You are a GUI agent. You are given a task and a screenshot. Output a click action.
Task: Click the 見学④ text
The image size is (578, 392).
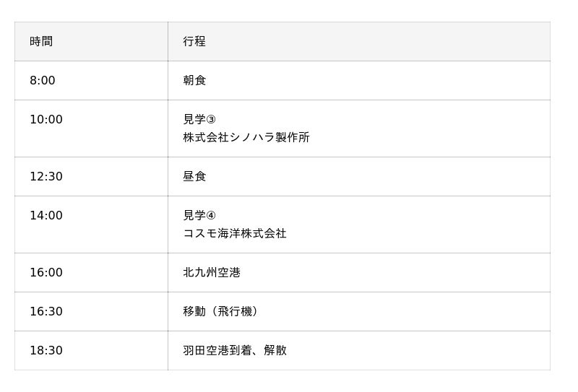[199, 216]
